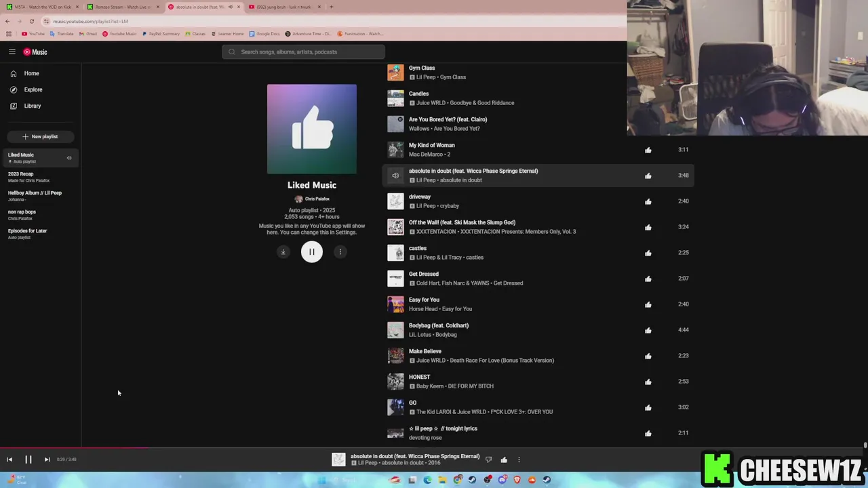Click the speaker icon on absolute in doubt row
The image size is (868, 488).
[395, 176]
